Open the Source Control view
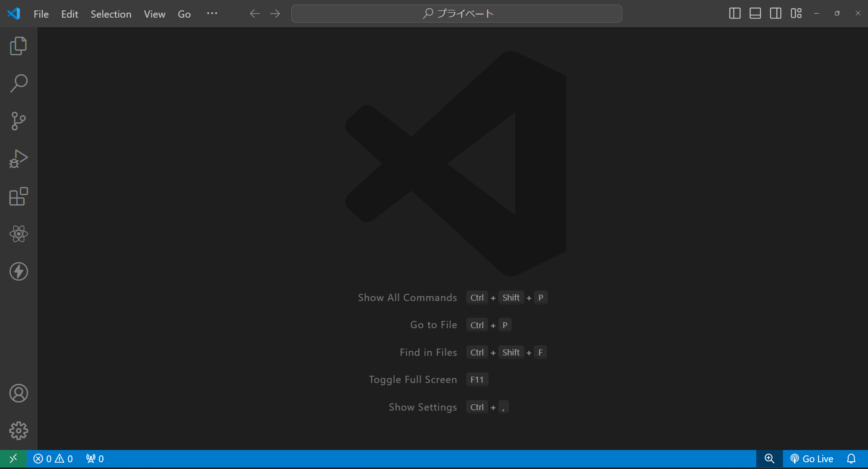This screenshot has height=469, width=868. pos(18,121)
